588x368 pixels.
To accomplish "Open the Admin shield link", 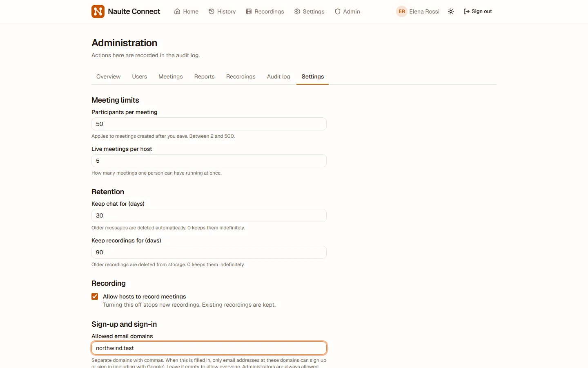I will [347, 11].
